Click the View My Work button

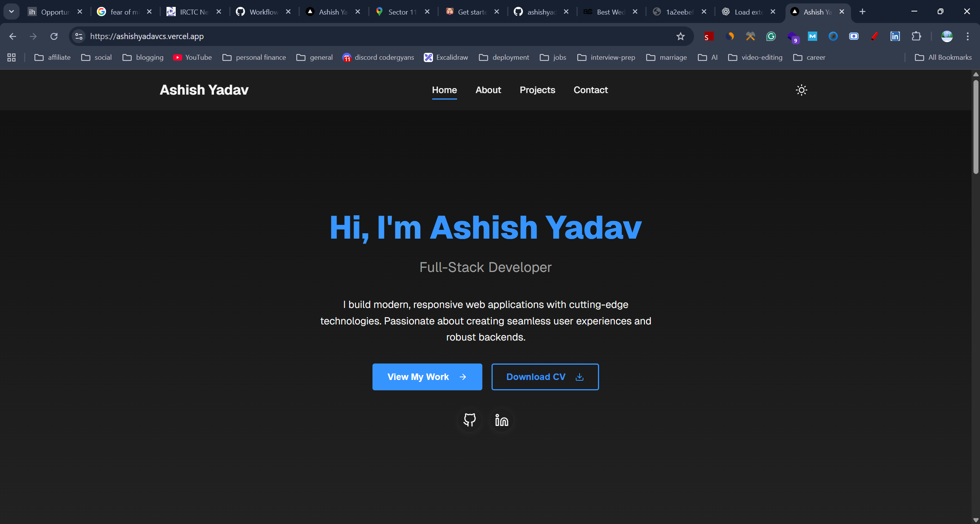(x=427, y=377)
